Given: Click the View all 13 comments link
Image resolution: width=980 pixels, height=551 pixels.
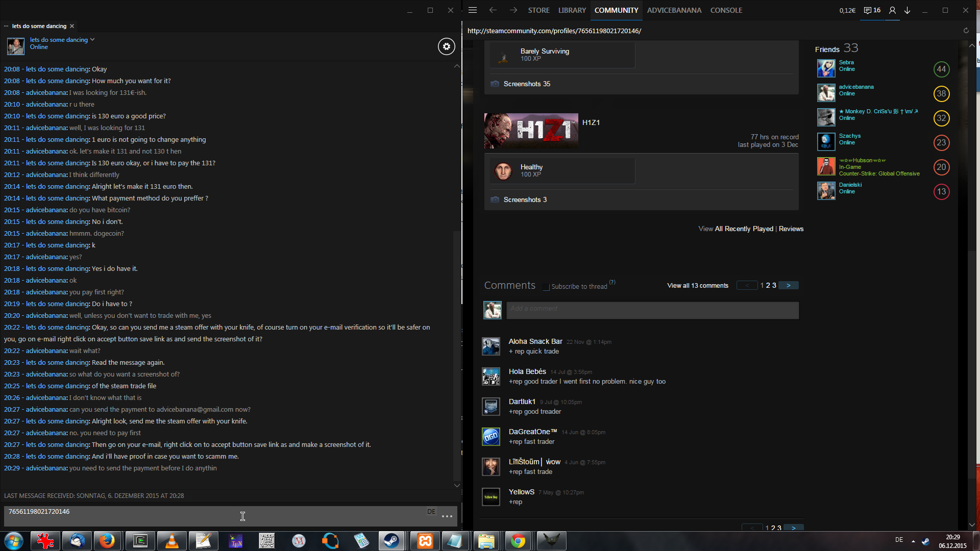Looking at the screenshot, I should (697, 286).
